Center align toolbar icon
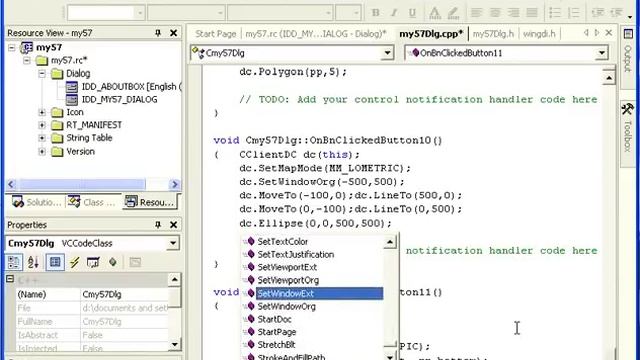The height and width of the screenshot is (360, 640). click(x=495, y=13)
